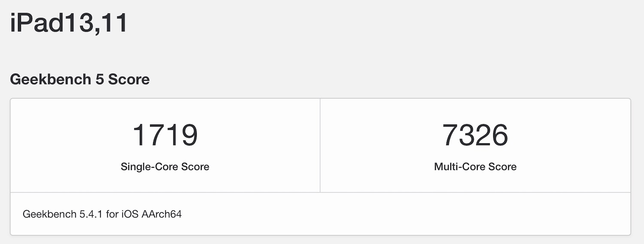Select the Geekbench 5 Score heading
Viewport: 644px width, 244px height.
point(79,79)
